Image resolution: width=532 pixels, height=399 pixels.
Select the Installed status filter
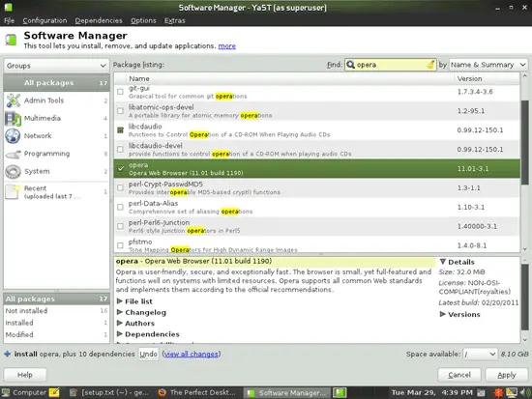pyautogui.click(x=56, y=323)
